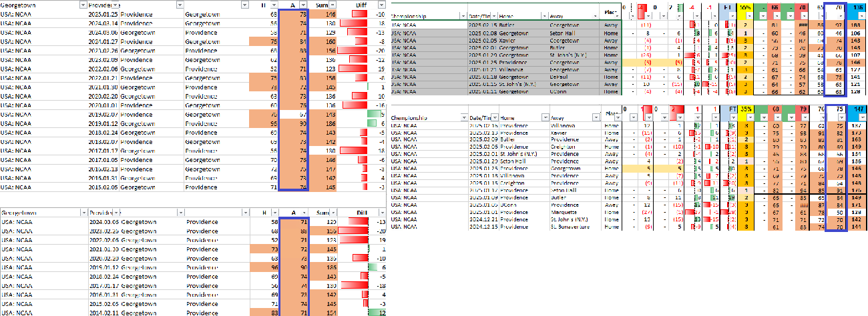The image size is (868, 316).
Task: Select the Marquette away team cell
Action: click(574, 213)
